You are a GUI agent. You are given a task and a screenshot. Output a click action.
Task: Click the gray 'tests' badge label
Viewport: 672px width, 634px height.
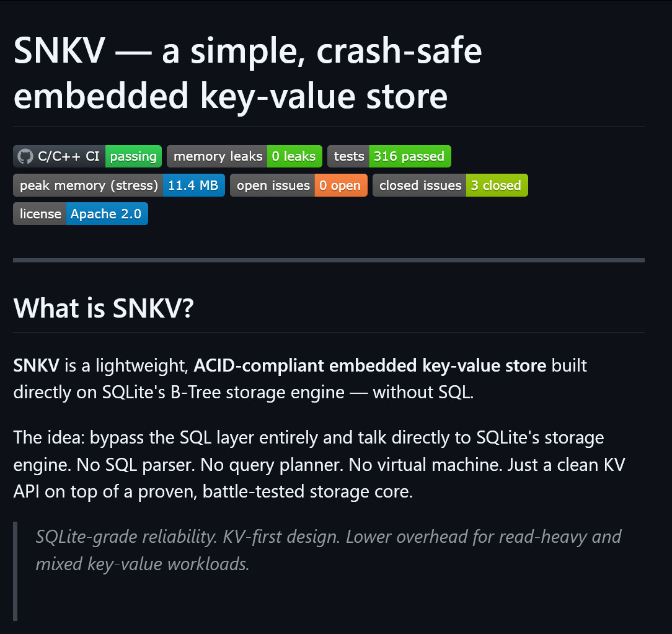tap(348, 156)
